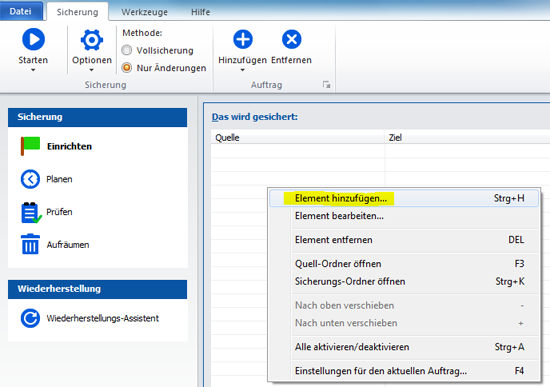Click the Ziel column header
The height and width of the screenshot is (387, 550).
(467, 138)
